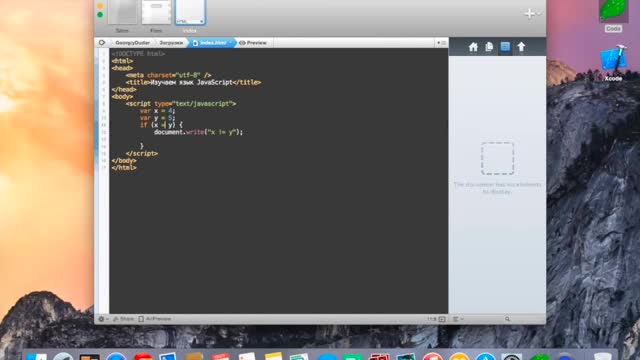Click the Share button in the status bar
640x360 pixels.
[123, 319]
